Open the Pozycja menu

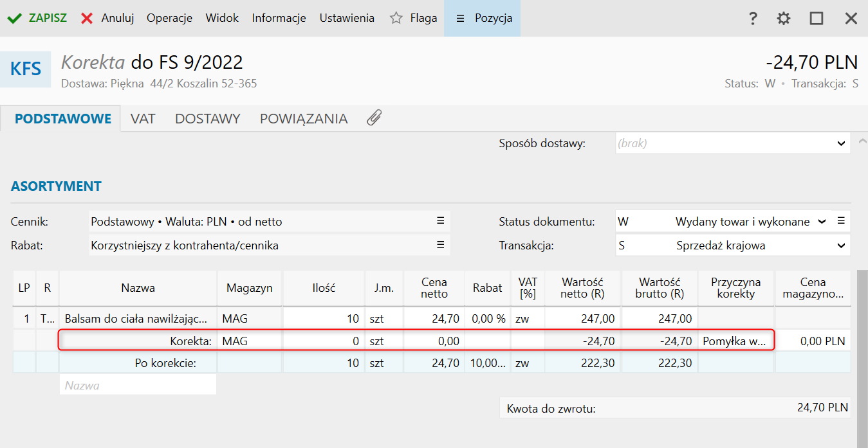(x=483, y=18)
